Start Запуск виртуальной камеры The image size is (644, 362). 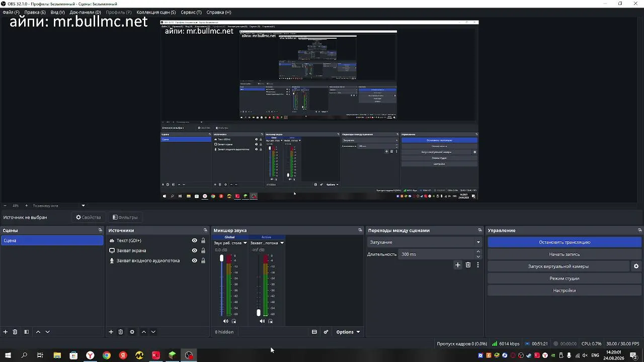click(558, 266)
